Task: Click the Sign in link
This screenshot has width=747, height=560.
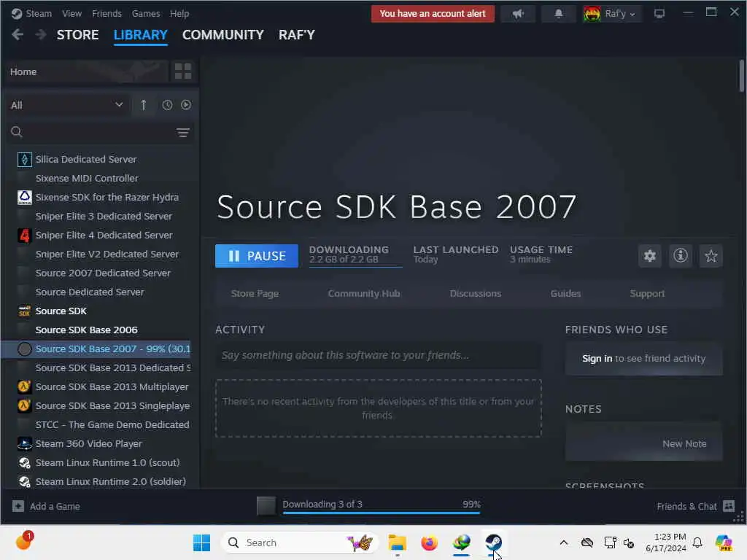Action: pos(597,358)
